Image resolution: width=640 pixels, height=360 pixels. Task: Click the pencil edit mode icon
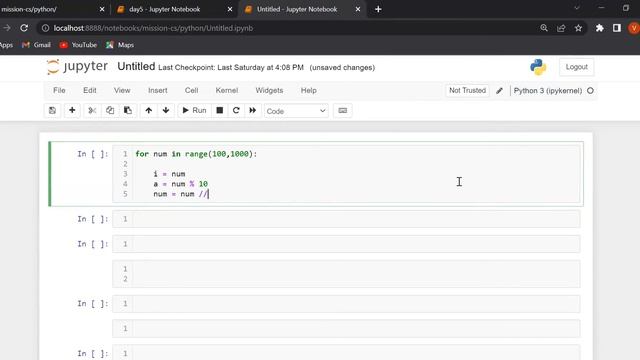click(499, 91)
